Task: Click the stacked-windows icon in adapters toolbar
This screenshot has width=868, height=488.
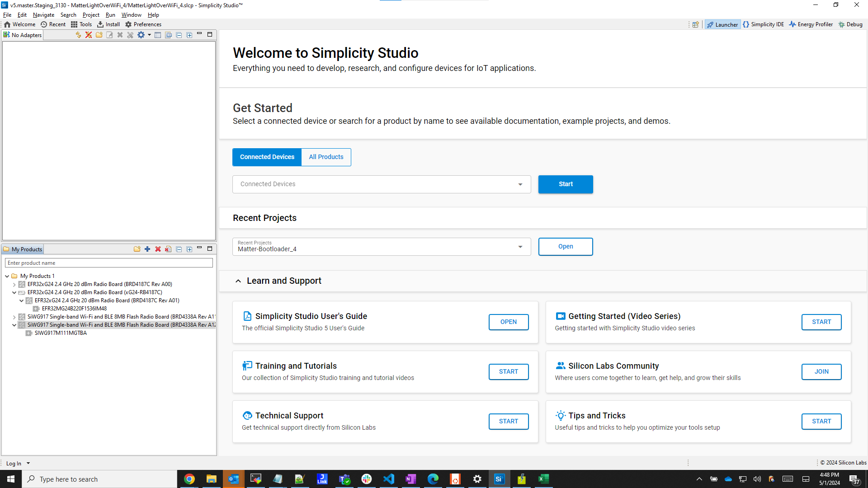Action: coord(169,35)
